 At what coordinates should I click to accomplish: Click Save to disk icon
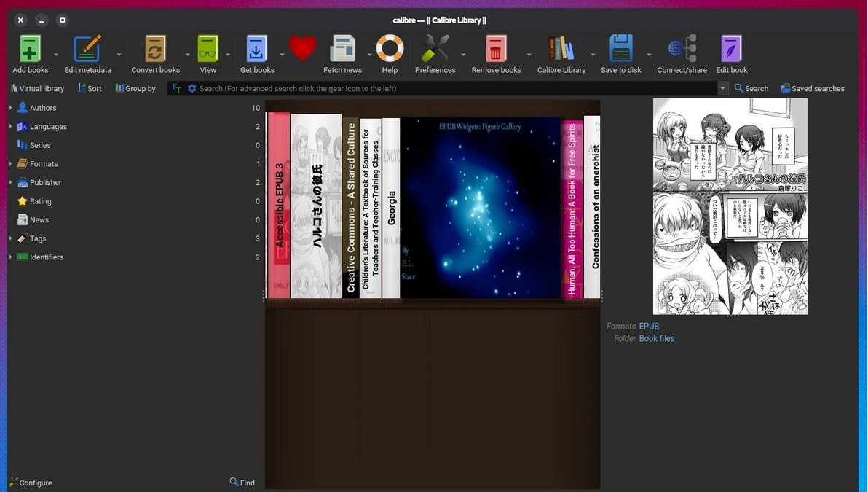click(620, 49)
